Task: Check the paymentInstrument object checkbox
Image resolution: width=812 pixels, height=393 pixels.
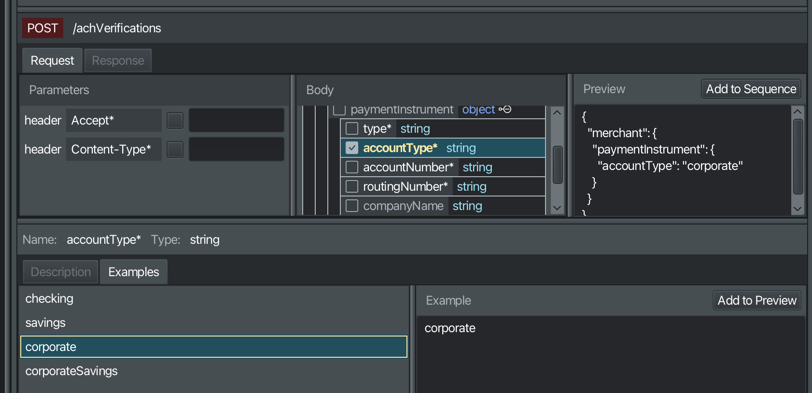Action: coord(339,110)
